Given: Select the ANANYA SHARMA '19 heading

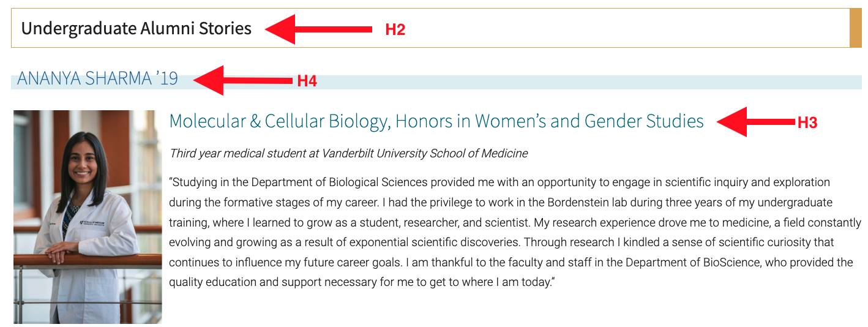Looking at the screenshot, I should pyautogui.click(x=97, y=78).
